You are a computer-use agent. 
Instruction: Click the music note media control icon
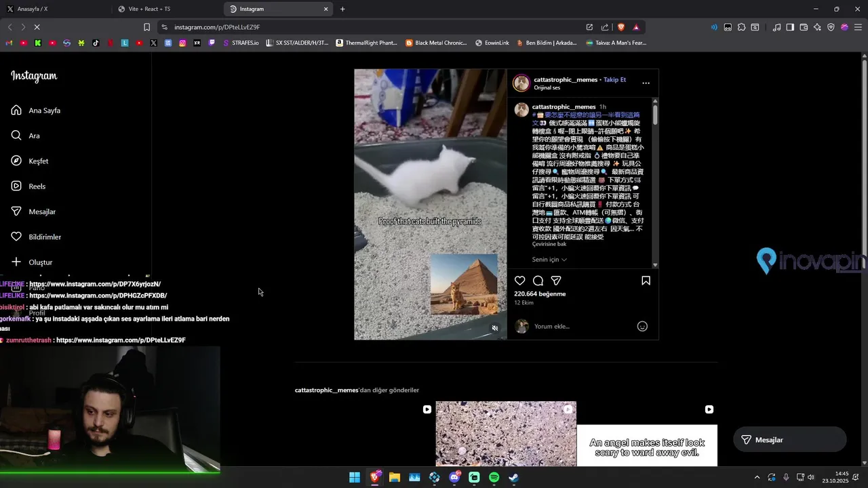pyautogui.click(x=776, y=27)
